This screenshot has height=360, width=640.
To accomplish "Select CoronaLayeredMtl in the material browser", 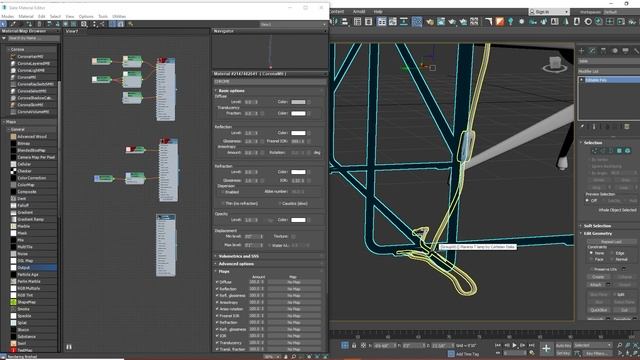I will 33,63.
